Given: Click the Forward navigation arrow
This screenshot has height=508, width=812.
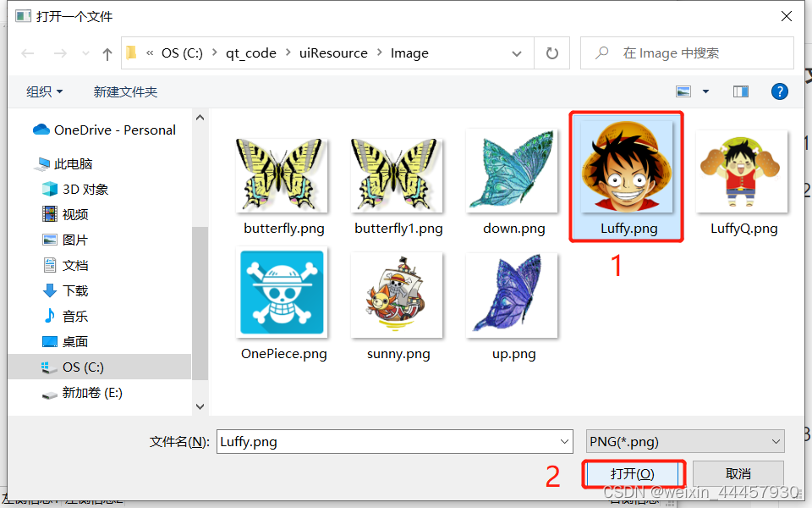Looking at the screenshot, I should point(60,53).
